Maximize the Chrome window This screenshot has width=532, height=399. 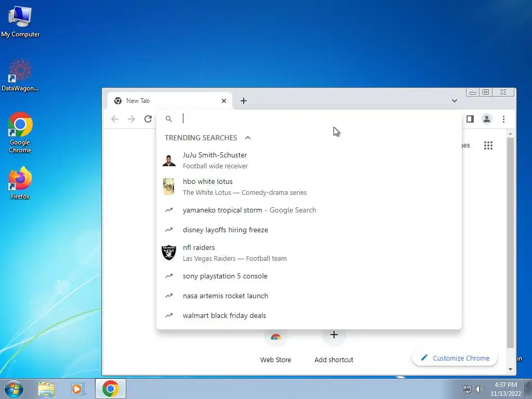pyautogui.click(x=486, y=92)
